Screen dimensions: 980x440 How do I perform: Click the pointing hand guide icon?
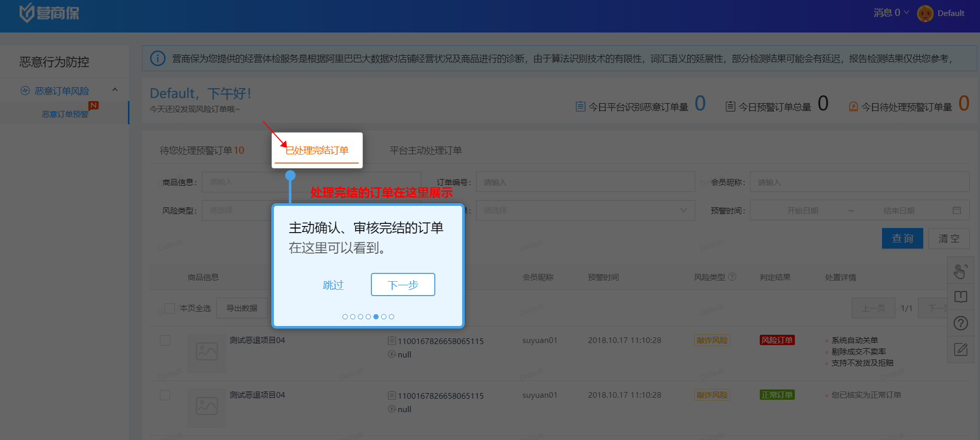[x=960, y=271]
